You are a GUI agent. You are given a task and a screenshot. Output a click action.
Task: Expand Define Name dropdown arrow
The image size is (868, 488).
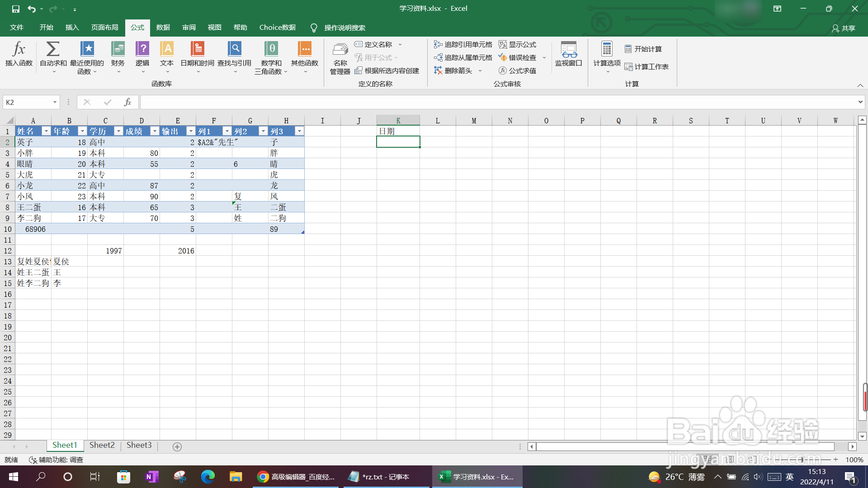point(400,44)
